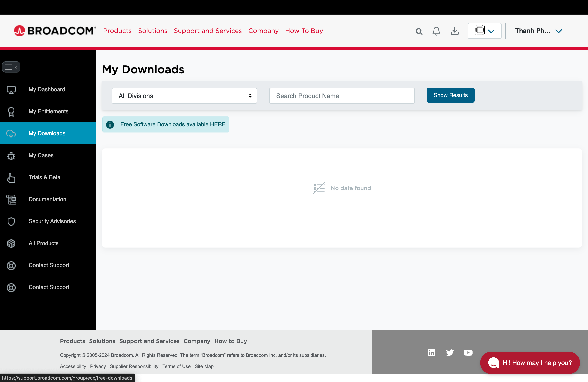Click the Broadcom logo
The width and height of the screenshot is (588, 382).
(x=55, y=31)
